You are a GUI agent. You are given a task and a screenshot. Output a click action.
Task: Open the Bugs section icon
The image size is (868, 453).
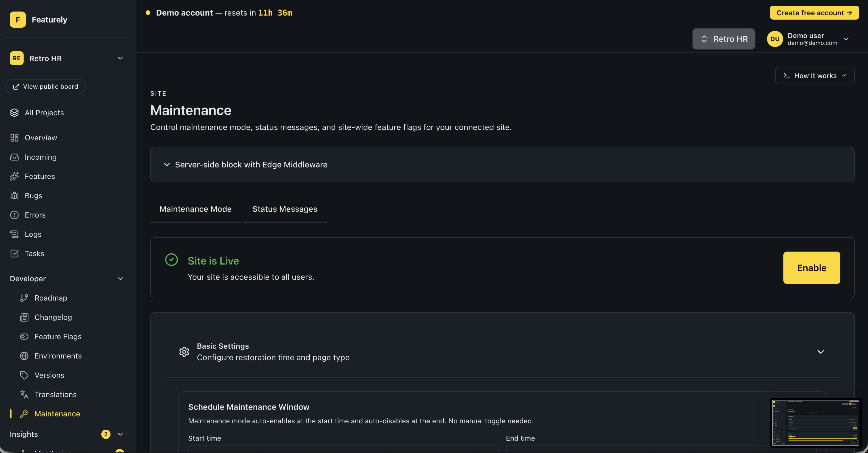pos(14,196)
